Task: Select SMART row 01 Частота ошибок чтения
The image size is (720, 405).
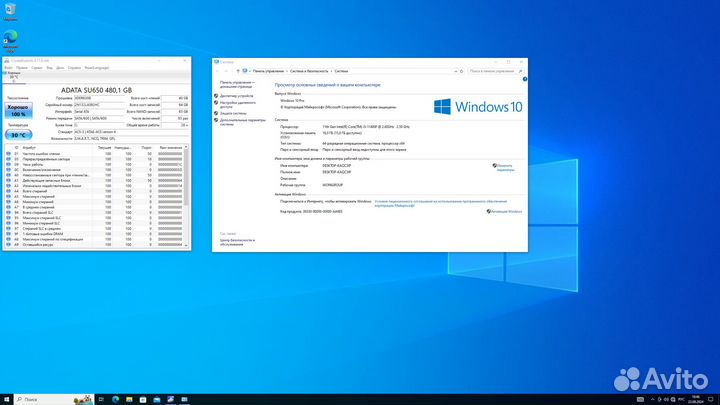Action: [x=94, y=154]
